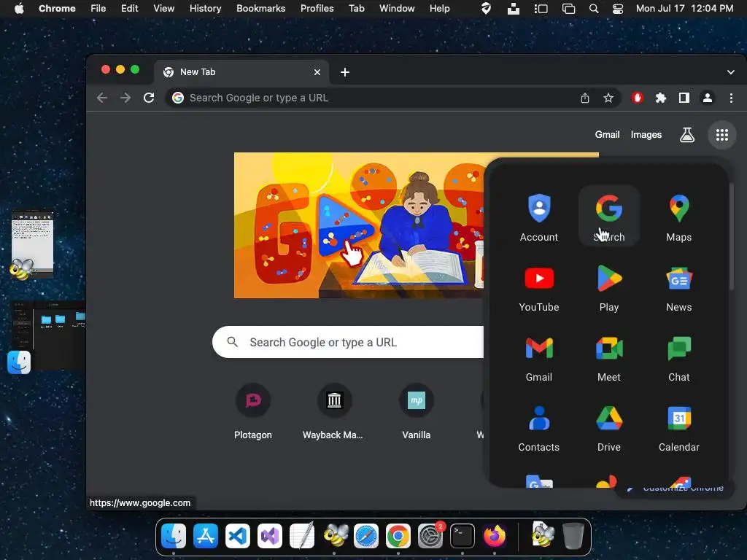Open the Profiles menu

coord(317,8)
